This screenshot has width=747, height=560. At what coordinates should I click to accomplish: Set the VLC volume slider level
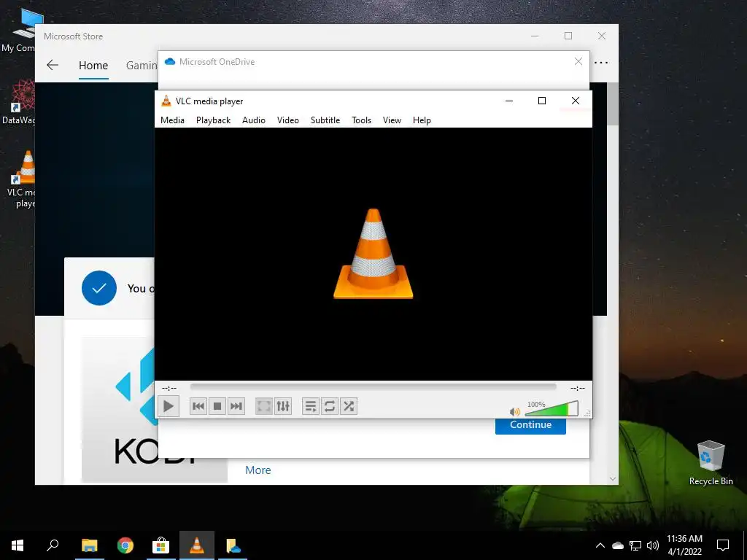pyautogui.click(x=551, y=408)
